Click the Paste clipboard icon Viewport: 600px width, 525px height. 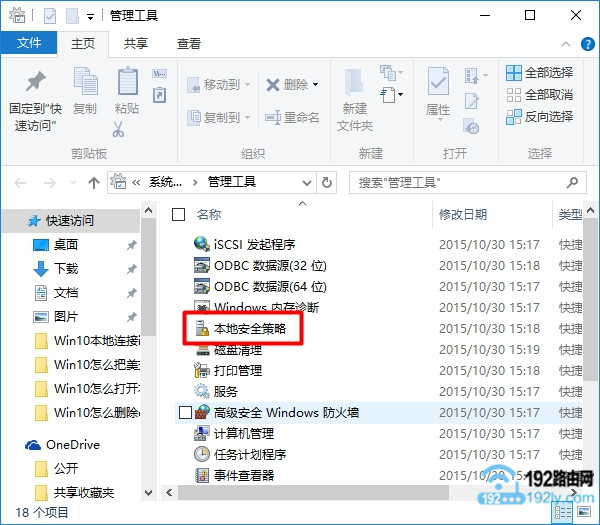(x=127, y=81)
